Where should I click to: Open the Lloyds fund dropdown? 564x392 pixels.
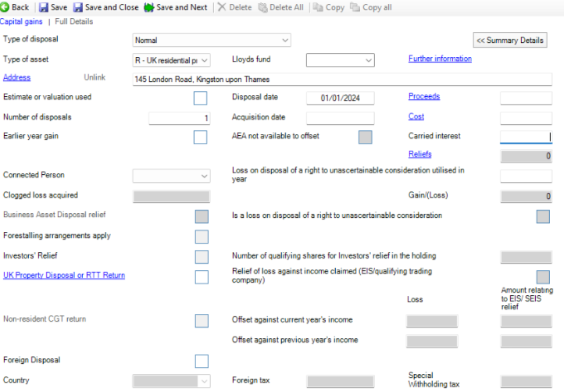click(x=341, y=60)
